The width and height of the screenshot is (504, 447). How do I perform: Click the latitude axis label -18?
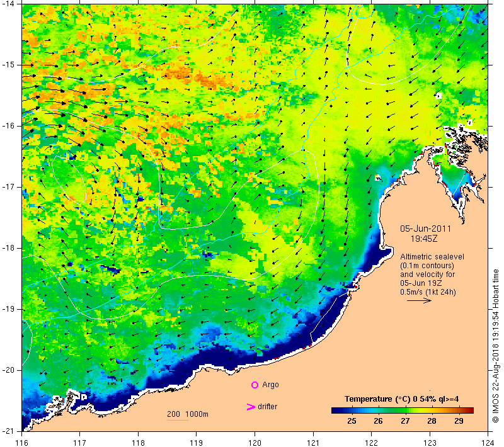coord(8,248)
